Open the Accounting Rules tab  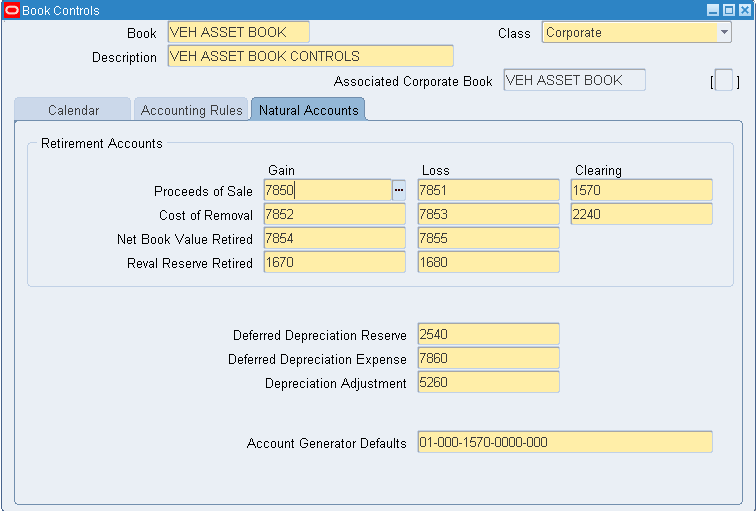click(x=191, y=110)
